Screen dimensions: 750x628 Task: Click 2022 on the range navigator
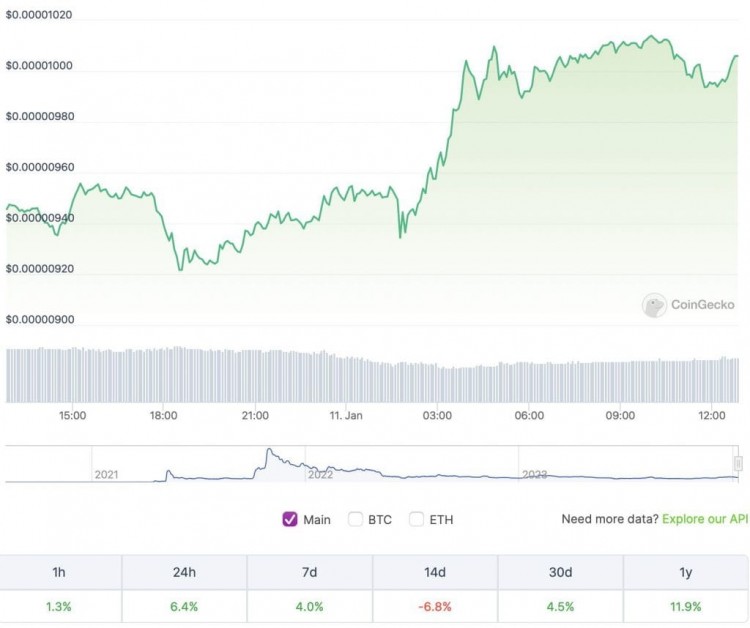click(x=320, y=474)
